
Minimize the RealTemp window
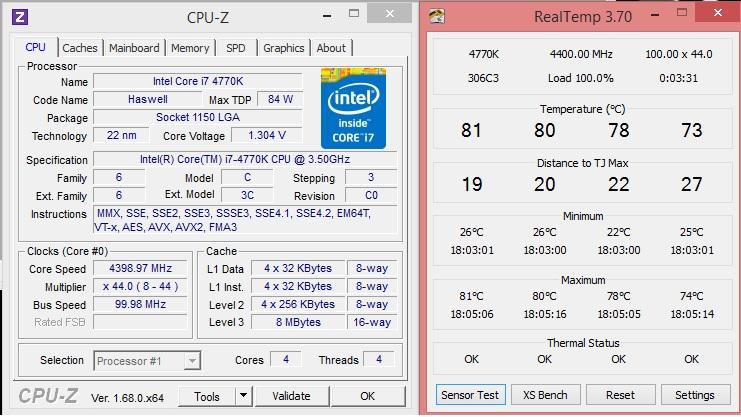pyautogui.click(x=655, y=15)
